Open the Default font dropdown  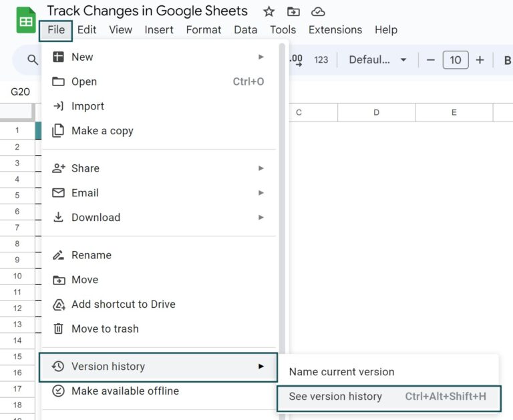(377, 60)
